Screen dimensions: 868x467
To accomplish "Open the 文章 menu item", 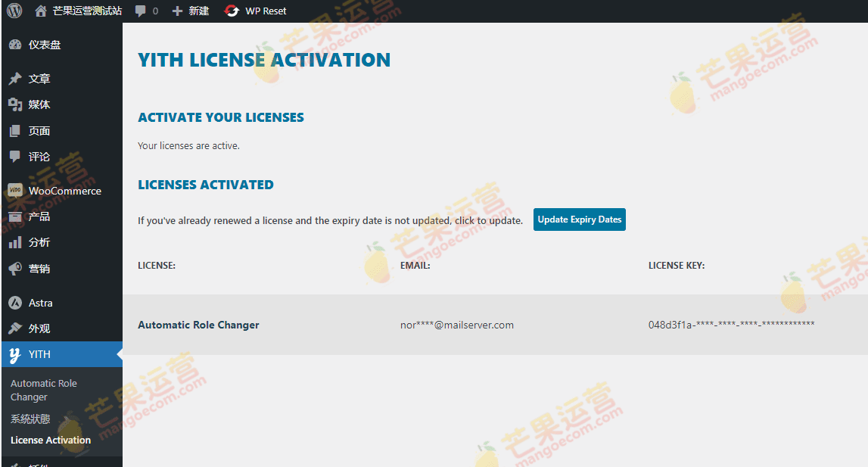I will (39, 79).
